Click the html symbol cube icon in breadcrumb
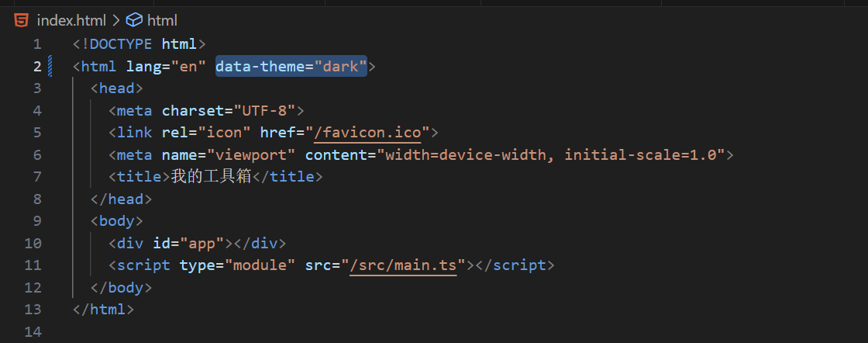This screenshot has height=343, width=868. coord(134,20)
